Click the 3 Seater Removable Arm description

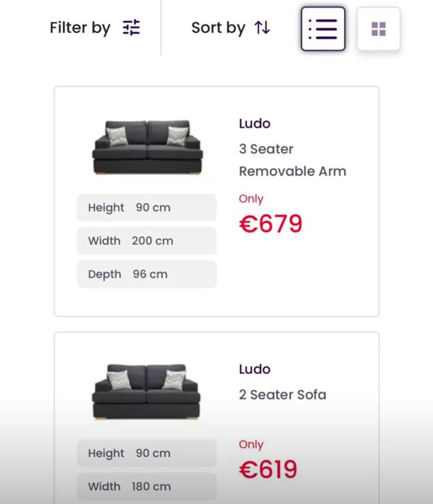coord(292,160)
